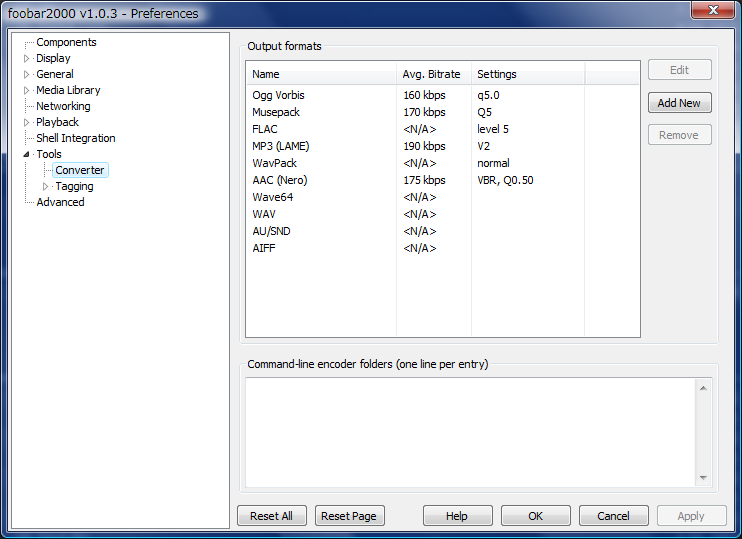Image resolution: width=742 pixels, height=539 pixels.
Task: Select the WavPack format row
Action: pos(442,163)
